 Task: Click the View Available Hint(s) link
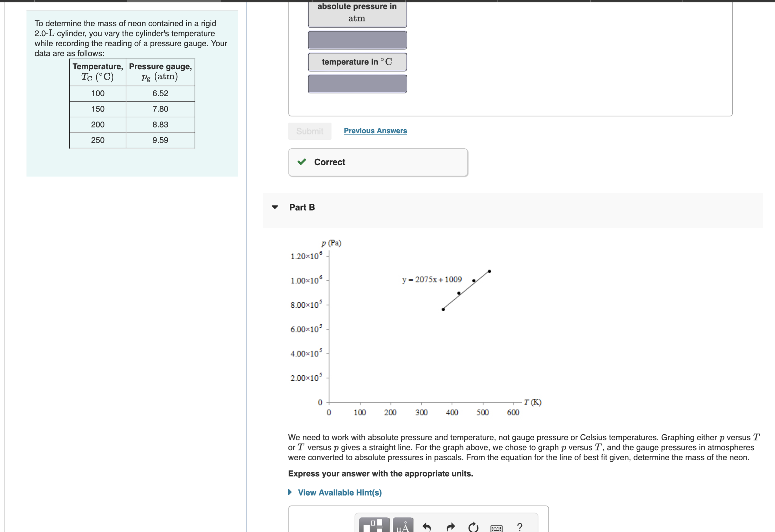click(340, 492)
